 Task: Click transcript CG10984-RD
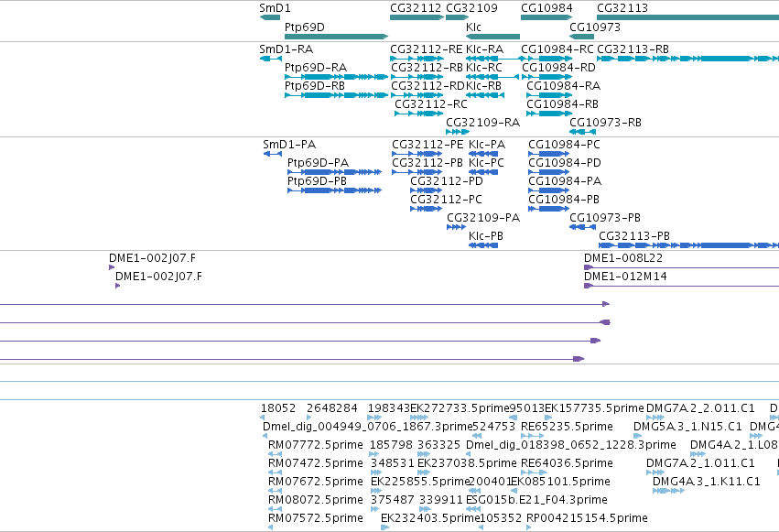pos(547,77)
